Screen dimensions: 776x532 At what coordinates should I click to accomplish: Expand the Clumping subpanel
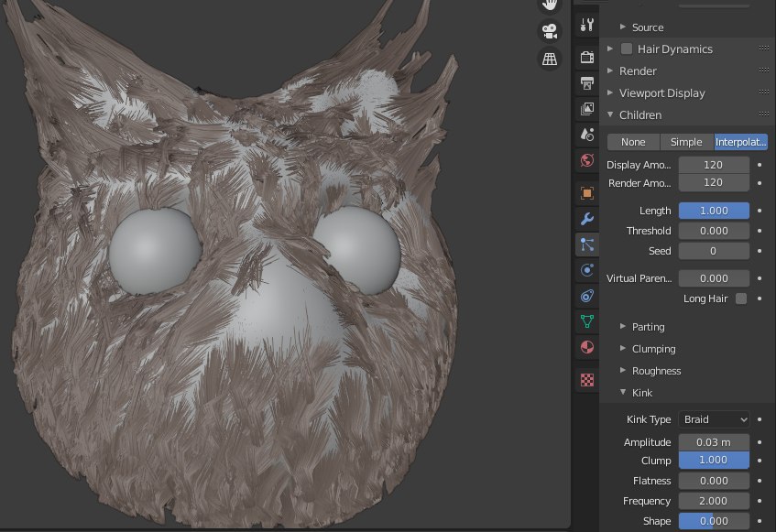[653, 349]
